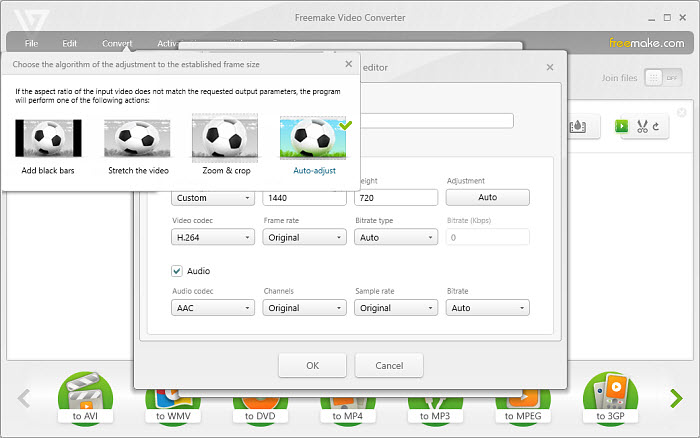Click the width field showing 1440
The width and height of the screenshot is (700, 438).
click(x=304, y=198)
